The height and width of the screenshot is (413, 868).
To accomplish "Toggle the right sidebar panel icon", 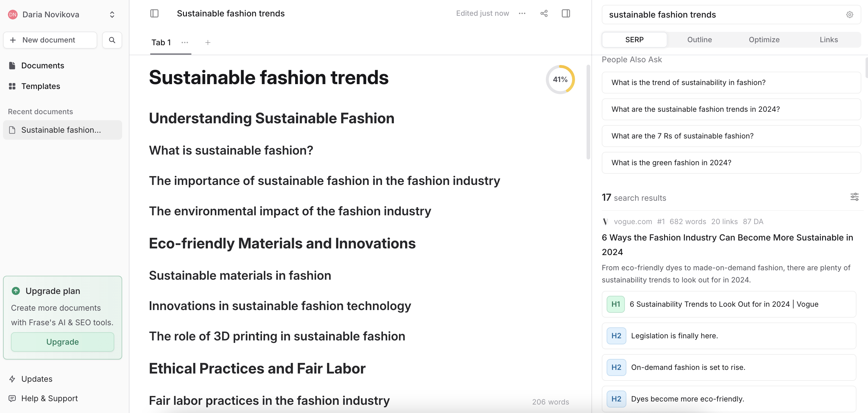I will pos(566,13).
